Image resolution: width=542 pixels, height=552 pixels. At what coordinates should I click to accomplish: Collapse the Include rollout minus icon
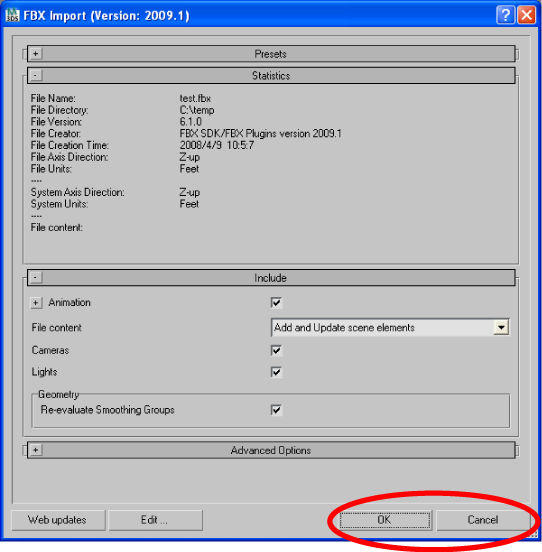36,278
